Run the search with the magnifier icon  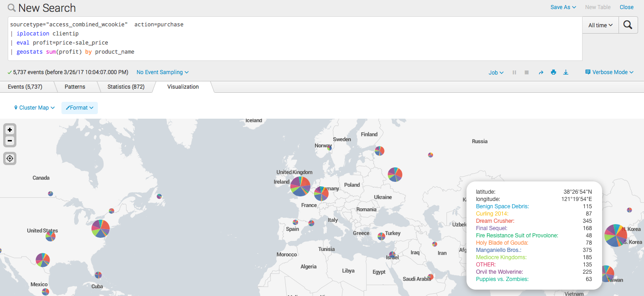628,25
